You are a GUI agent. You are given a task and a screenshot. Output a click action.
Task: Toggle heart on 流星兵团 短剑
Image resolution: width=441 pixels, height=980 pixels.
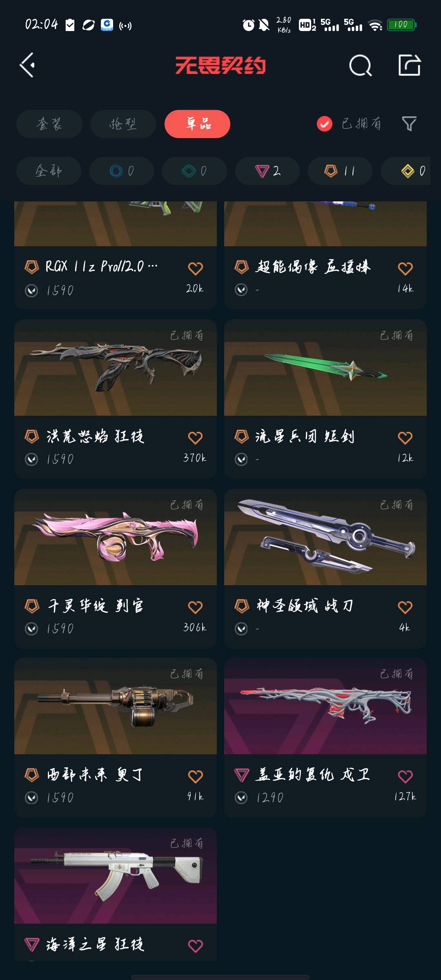coord(405,438)
